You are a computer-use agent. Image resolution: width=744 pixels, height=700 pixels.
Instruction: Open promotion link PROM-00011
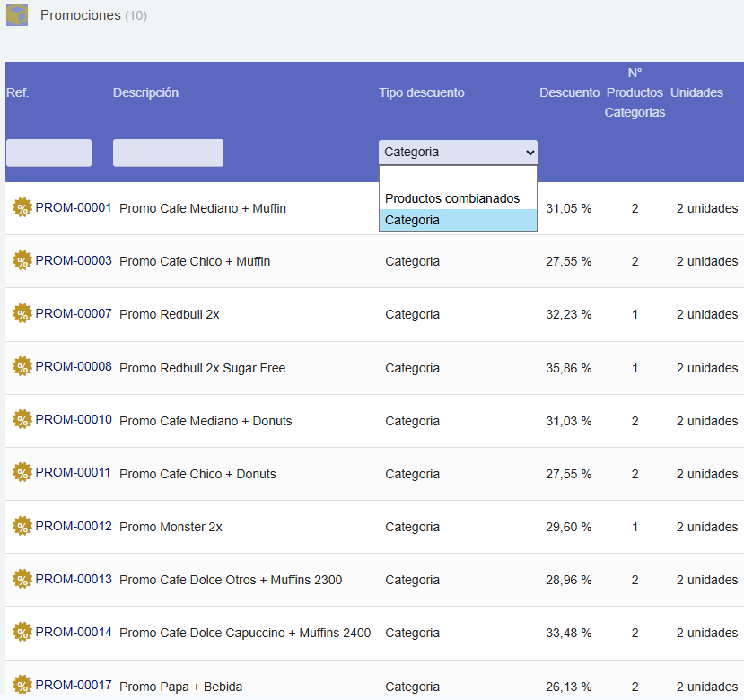(x=74, y=473)
